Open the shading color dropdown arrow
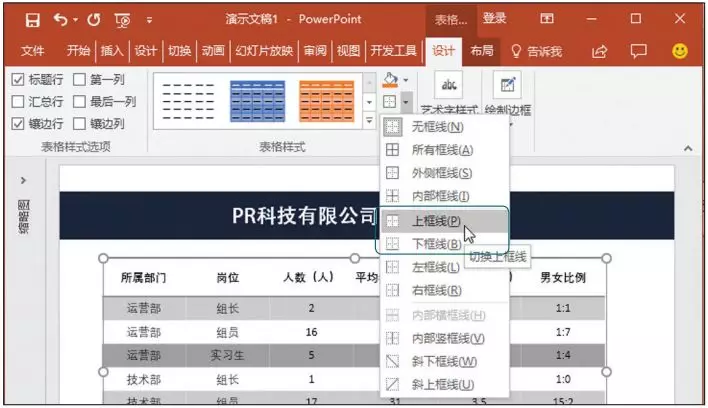Image resolution: width=708 pixels, height=408 pixels. 406,80
